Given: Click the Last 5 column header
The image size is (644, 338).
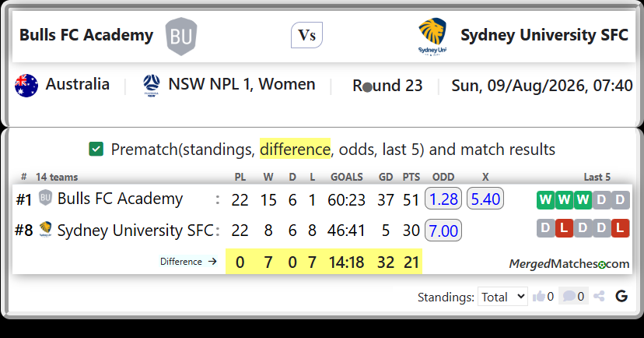Looking at the screenshot, I should (597, 177).
